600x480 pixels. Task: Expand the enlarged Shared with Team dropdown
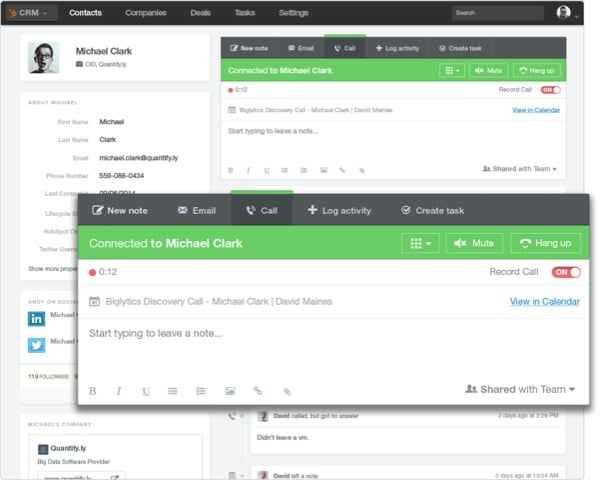click(520, 389)
